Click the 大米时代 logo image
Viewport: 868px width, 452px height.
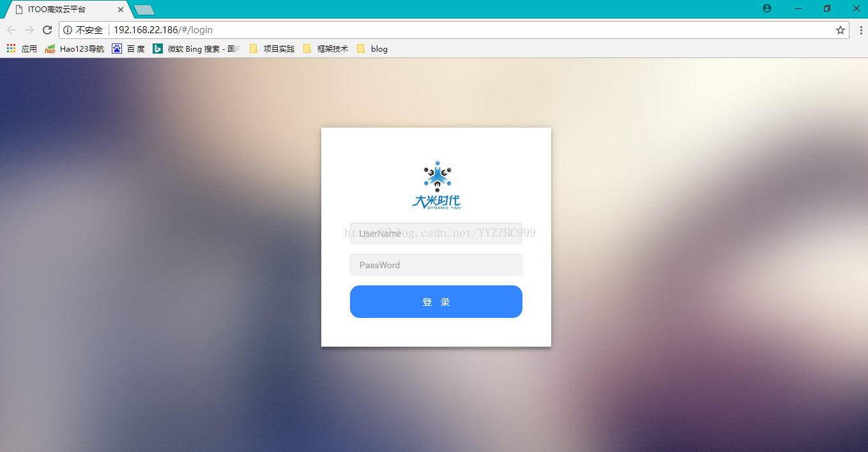pos(437,185)
